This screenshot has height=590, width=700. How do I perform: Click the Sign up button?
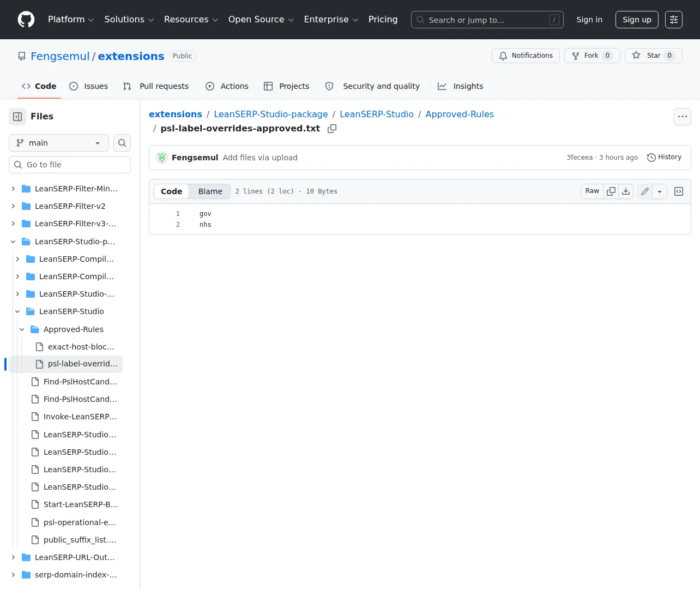click(x=637, y=20)
